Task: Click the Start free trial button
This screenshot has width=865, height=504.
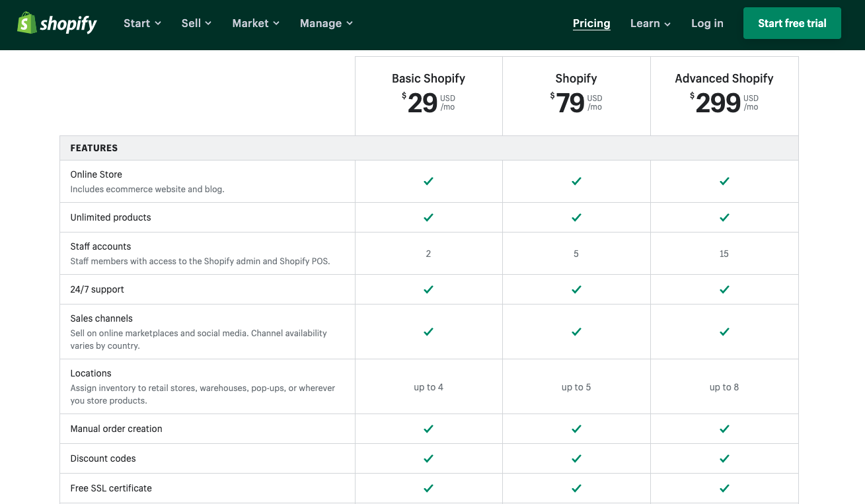Action: pos(792,22)
